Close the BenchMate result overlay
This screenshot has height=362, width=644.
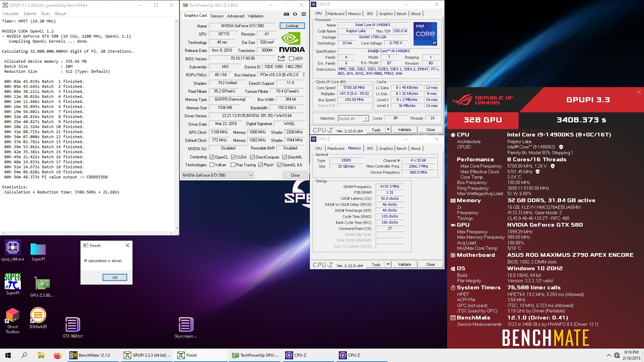pyautogui.click(x=639, y=92)
